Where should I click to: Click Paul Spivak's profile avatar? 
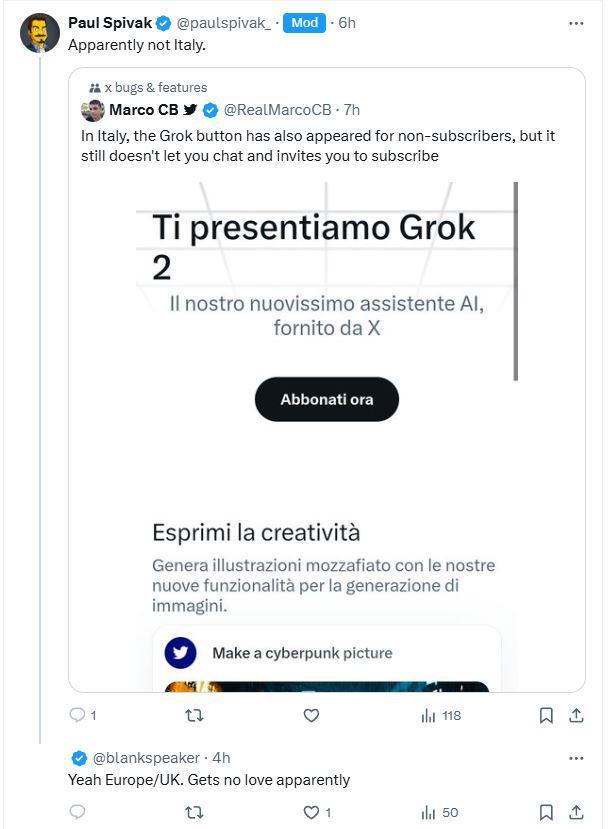pos(40,33)
